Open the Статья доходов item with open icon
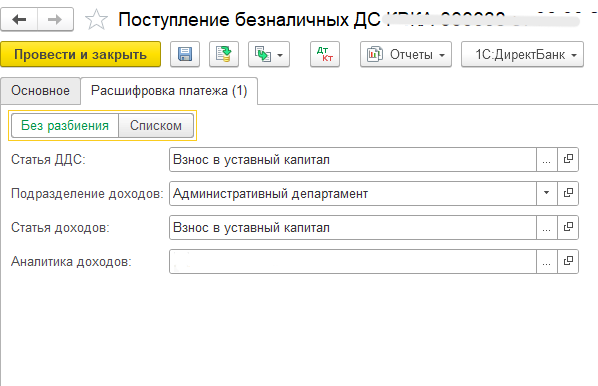The height and width of the screenshot is (386, 598). coord(568,227)
